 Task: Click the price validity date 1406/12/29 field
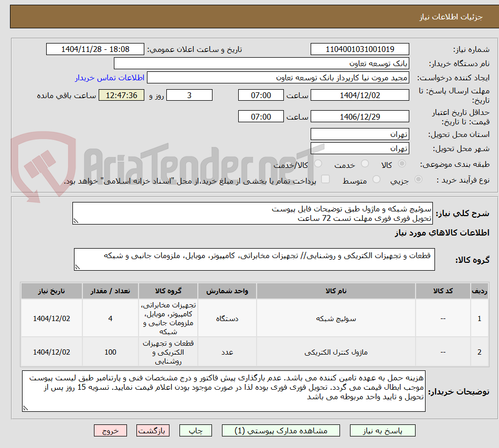pos(359,116)
